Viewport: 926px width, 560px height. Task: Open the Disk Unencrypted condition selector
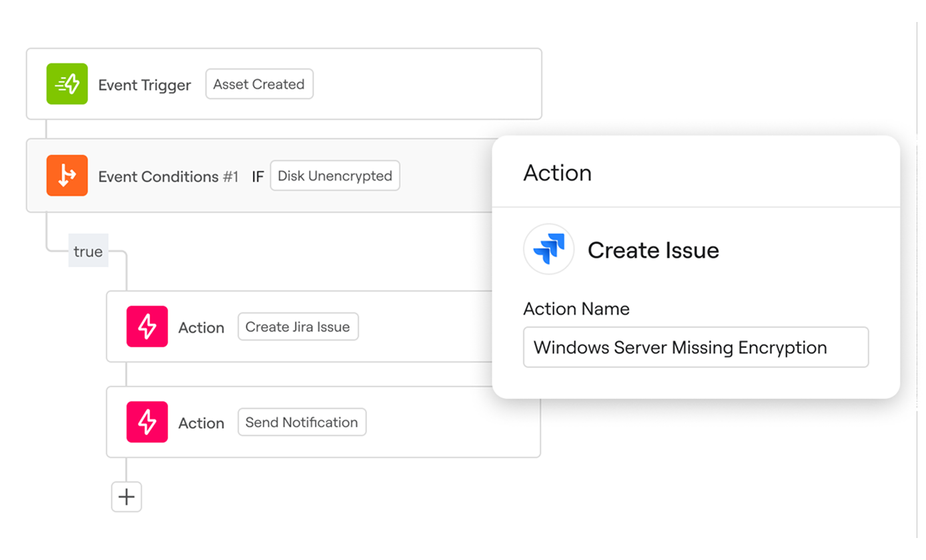coord(334,175)
